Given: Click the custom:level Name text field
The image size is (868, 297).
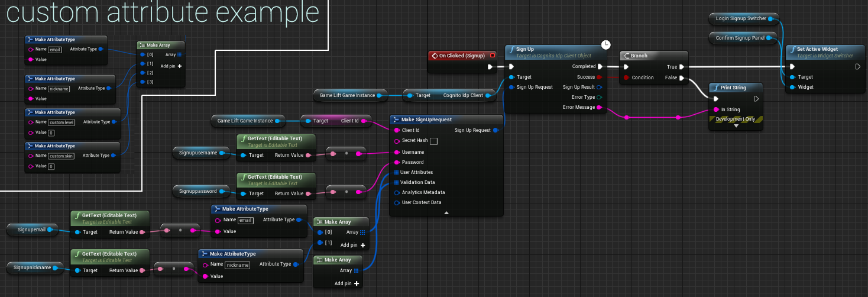Looking at the screenshot, I should 61,122.
